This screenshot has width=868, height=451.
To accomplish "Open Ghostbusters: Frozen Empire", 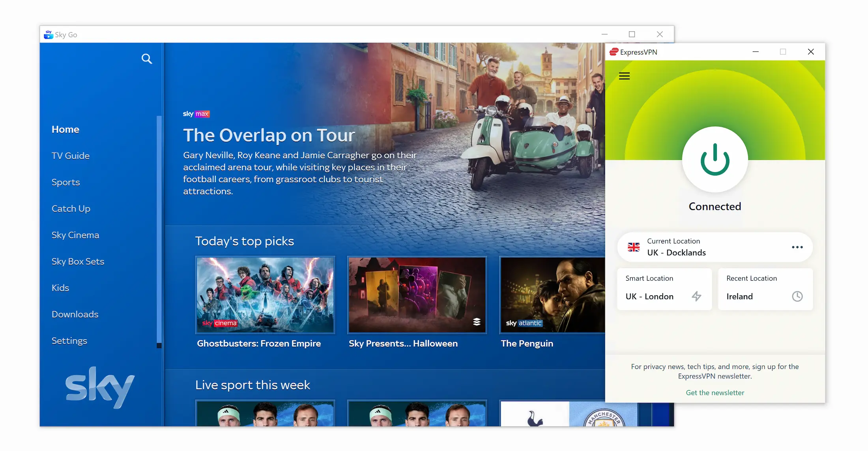I will coord(265,295).
